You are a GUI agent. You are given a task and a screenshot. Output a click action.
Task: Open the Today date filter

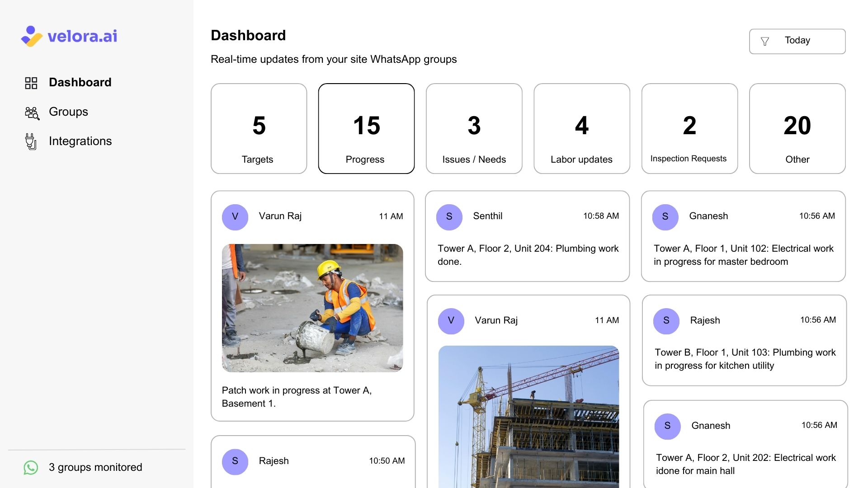point(797,41)
